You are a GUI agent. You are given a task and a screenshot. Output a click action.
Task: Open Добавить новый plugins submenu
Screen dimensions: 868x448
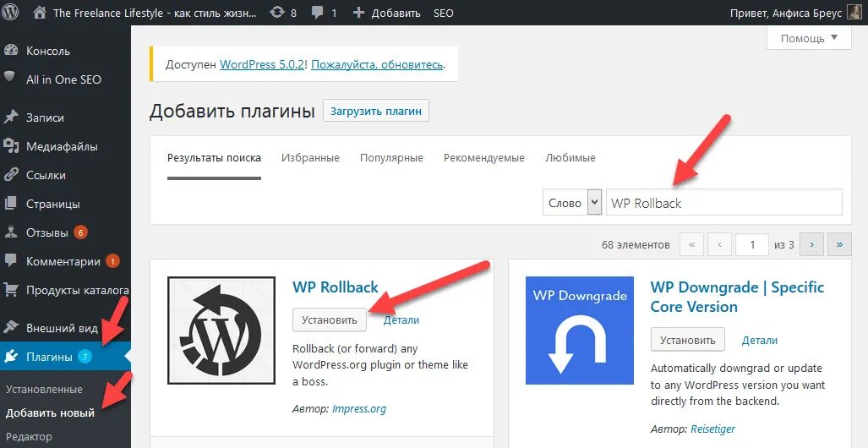point(51,412)
